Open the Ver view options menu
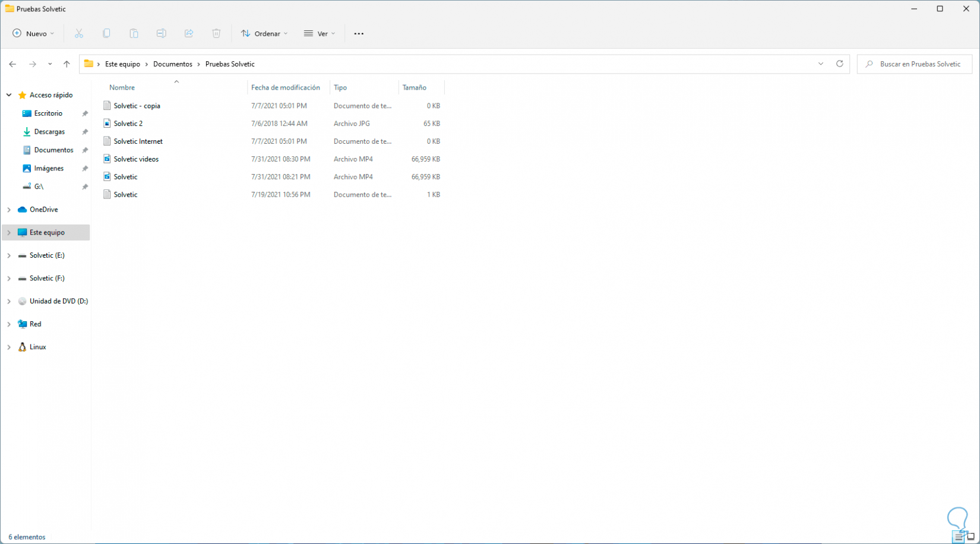 click(320, 34)
